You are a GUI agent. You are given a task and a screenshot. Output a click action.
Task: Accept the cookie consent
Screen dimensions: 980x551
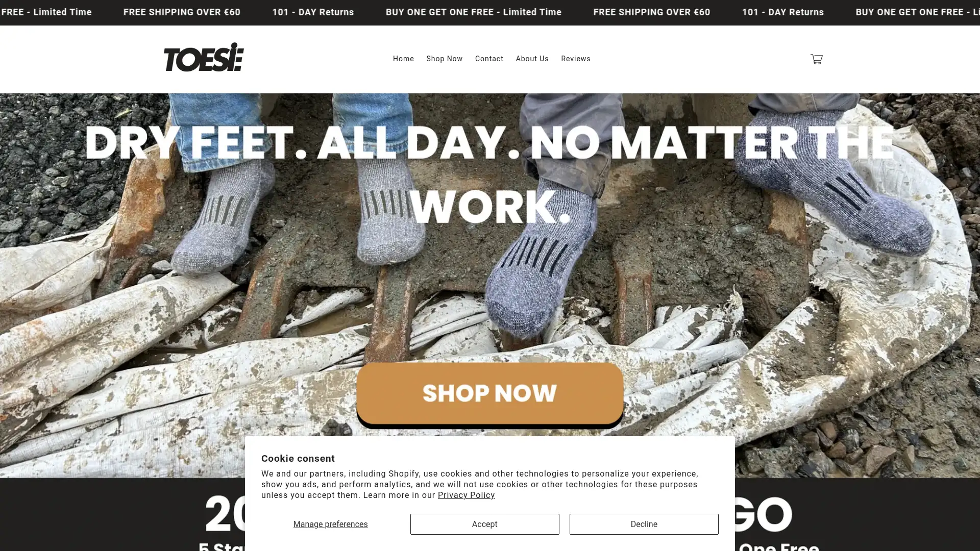[484, 524]
